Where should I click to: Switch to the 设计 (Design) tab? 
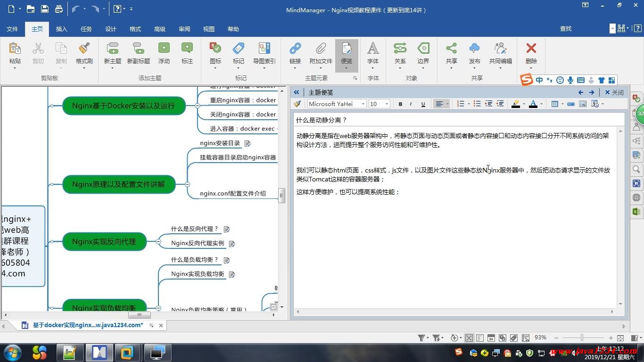coord(111,29)
